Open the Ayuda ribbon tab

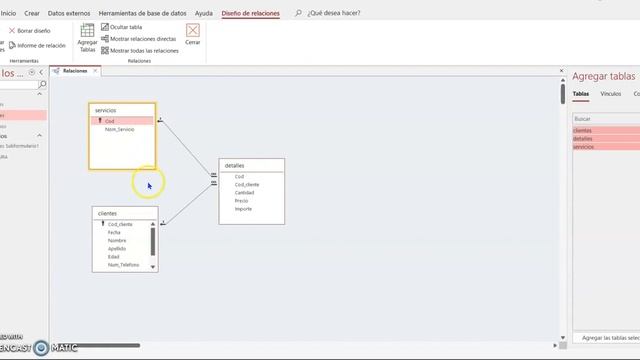(x=204, y=13)
